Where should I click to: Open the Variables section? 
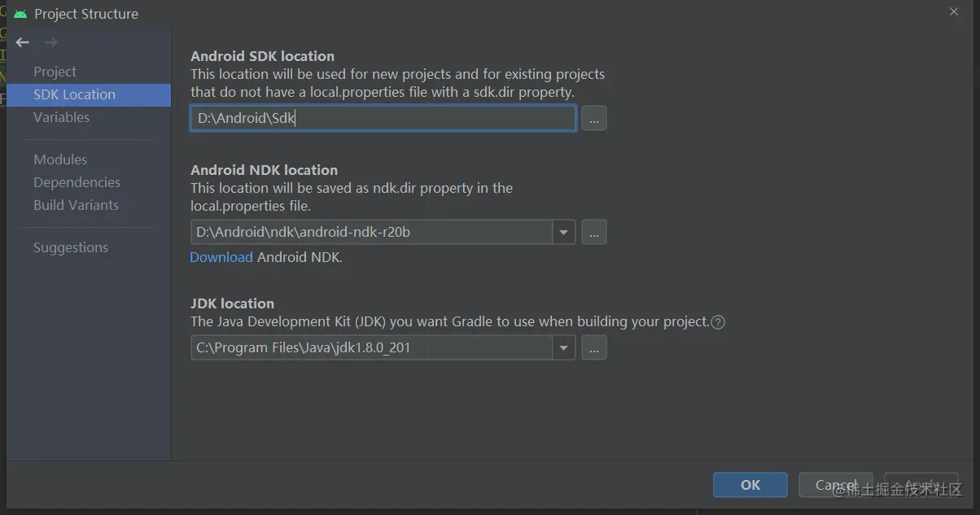coord(62,117)
